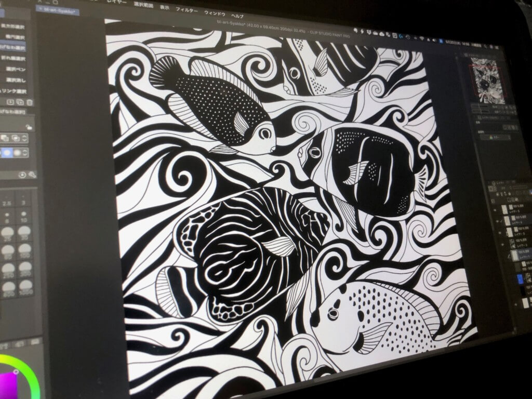This screenshot has height=399, width=532.
Task: Click the lock icon in tool property panel
Action: tap(29, 126)
